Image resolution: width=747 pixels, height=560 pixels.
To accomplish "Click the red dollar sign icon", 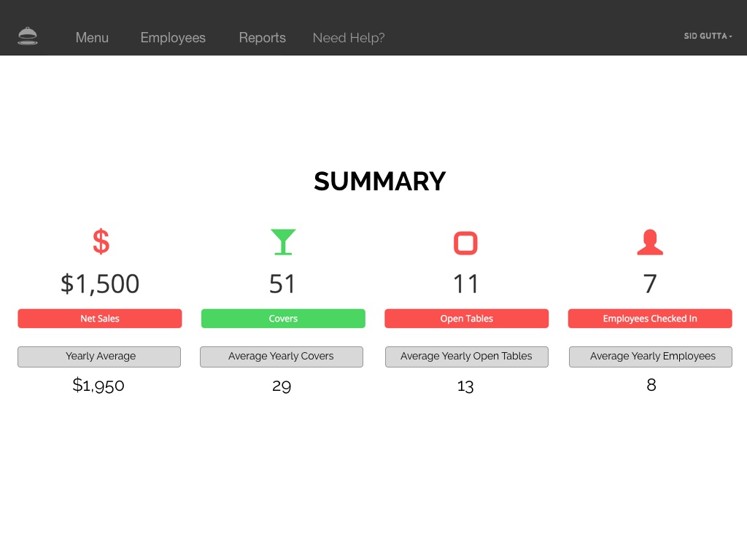I will (101, 241).
